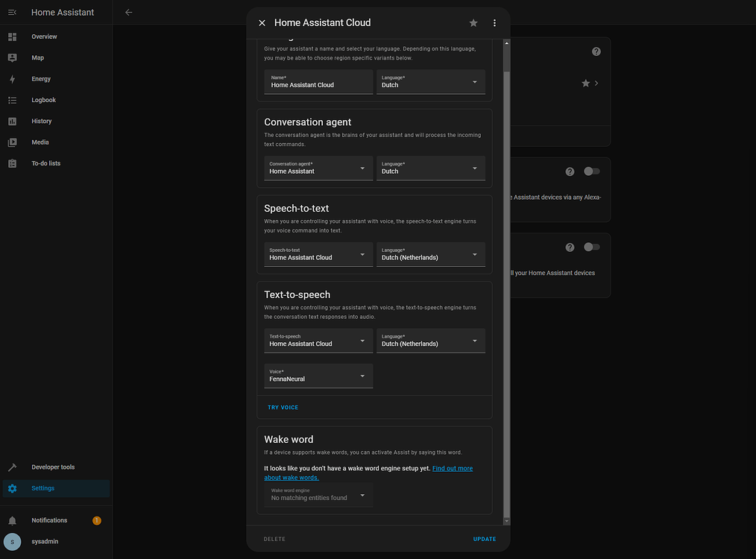
Task: Open Conversation agent Language dropdown
Action: pyautogui.click(x=430, y=168)
